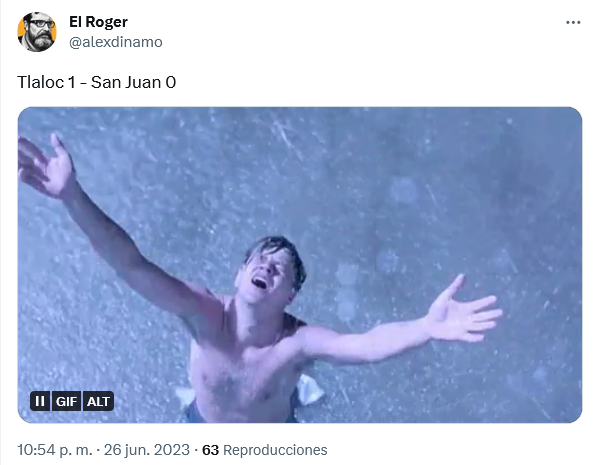This screenshot has width=598, height=465.
Task: Click the man's face in the GIF
Action: [x=267, y=275]
